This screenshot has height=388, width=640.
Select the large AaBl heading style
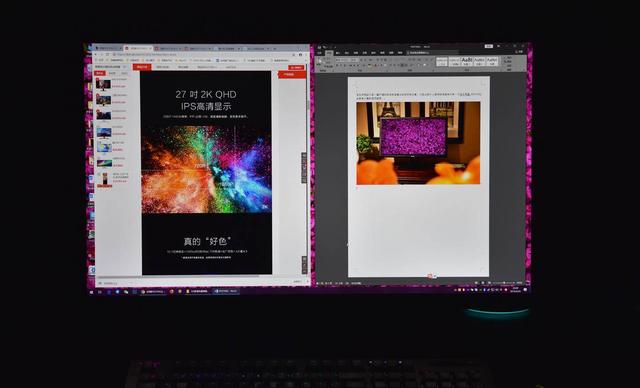click(x=467, y=61)
